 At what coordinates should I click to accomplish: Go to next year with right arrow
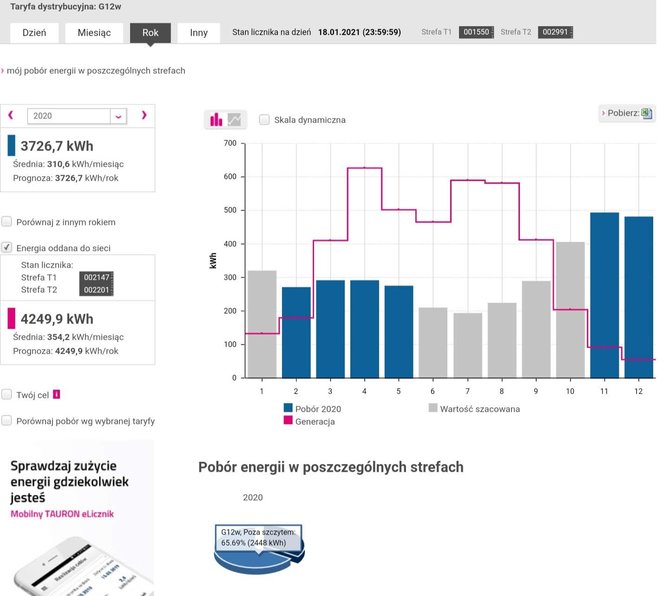tap(143, 116)
